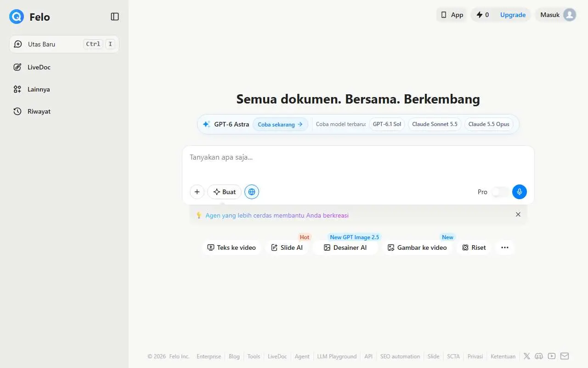Click the lightning credits icon
This screenshot has width=588, height=368.
[480, 15]
